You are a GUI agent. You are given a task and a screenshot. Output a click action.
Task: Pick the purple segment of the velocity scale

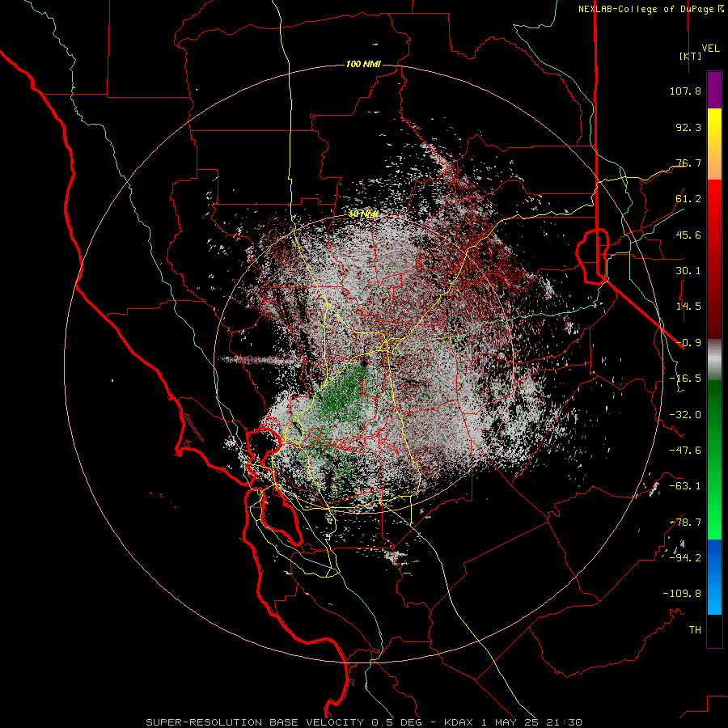click(714, 90)
